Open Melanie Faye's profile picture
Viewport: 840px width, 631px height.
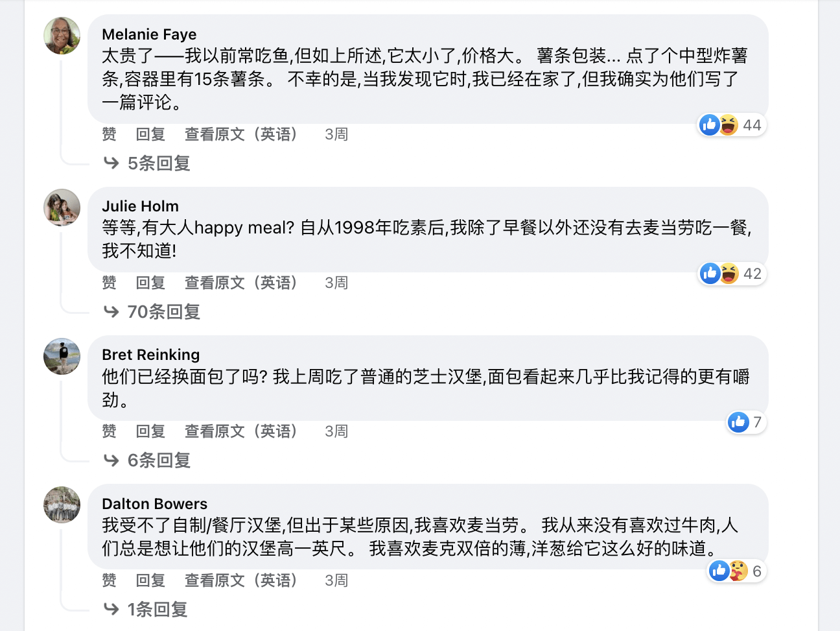[x=62, y=35]
